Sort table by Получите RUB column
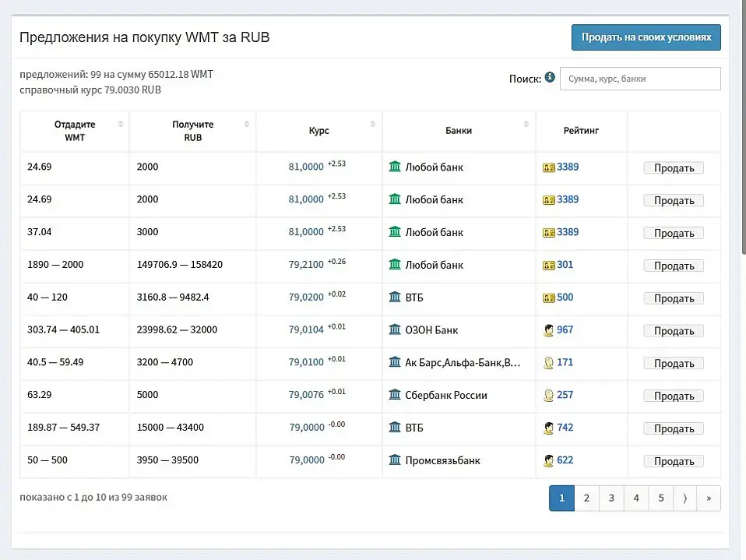 (192, 131)
